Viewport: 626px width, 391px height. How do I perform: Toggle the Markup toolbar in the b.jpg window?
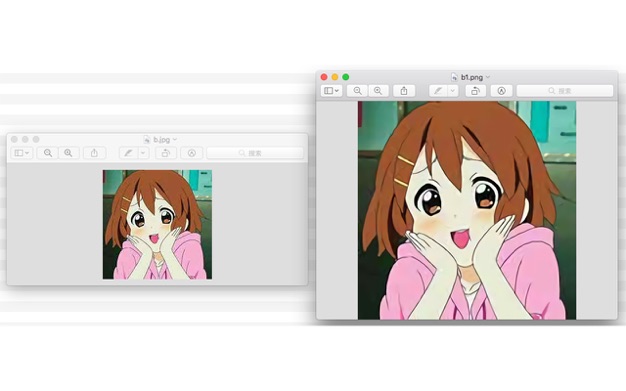(x=192, y=153)
